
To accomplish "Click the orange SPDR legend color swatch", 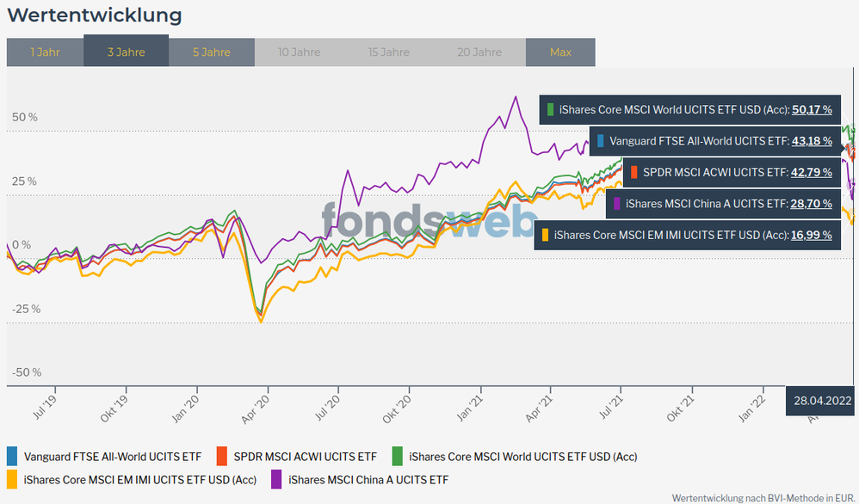I will pyautogui.click(x=221, y=456).
